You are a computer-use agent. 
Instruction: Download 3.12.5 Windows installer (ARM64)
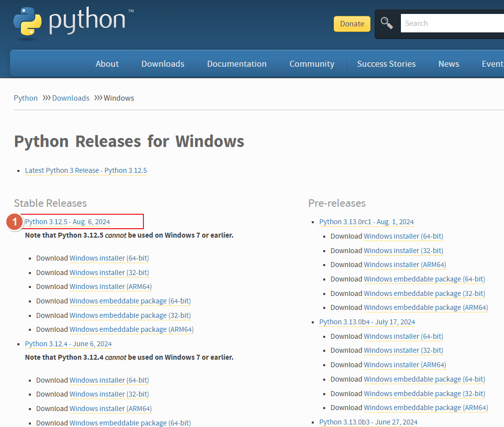tap(111, 286)
